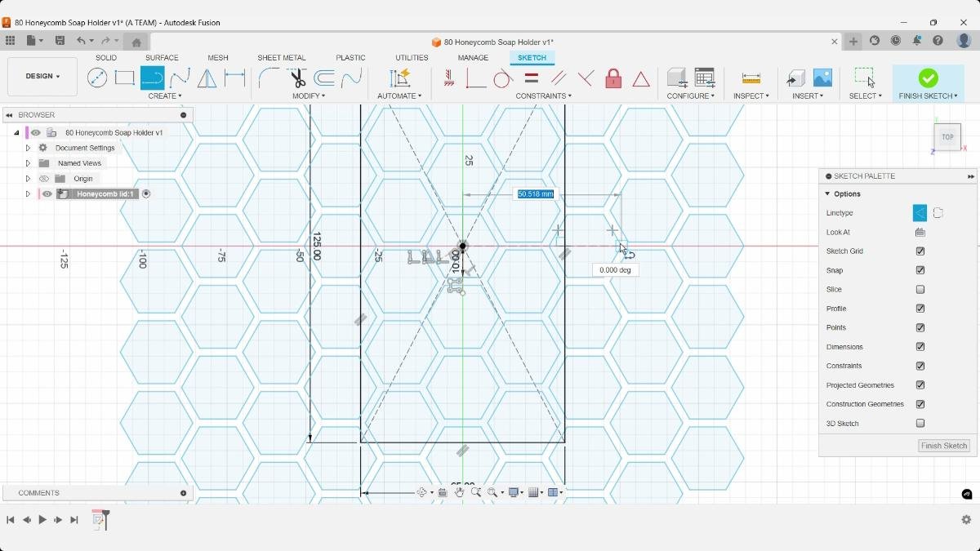
Task: Open the MODIFY dropdown menu
Action: [309, 96]
